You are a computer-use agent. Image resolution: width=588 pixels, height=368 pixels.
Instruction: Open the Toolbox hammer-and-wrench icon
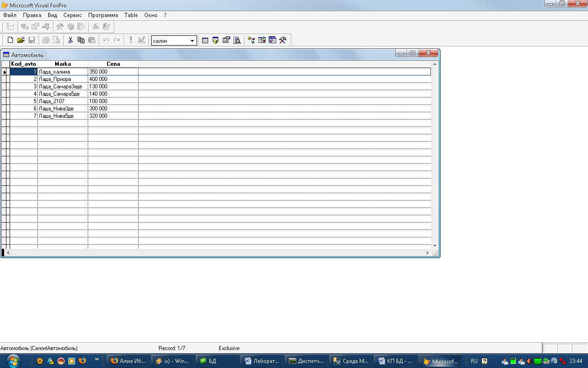click(283, 40)
